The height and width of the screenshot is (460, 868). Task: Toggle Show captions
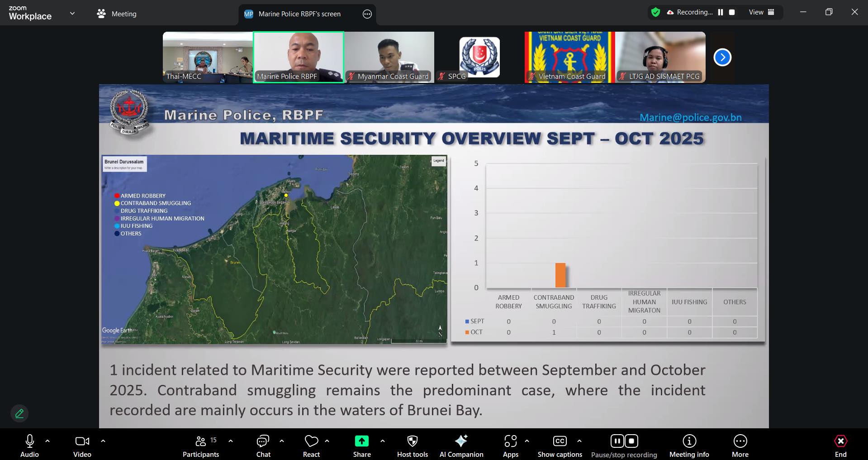coord(560,446)
